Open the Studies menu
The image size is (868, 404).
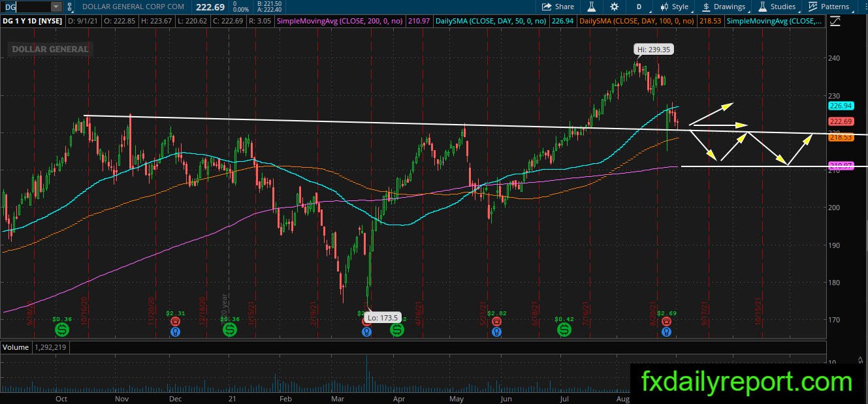tap(777, 7)
